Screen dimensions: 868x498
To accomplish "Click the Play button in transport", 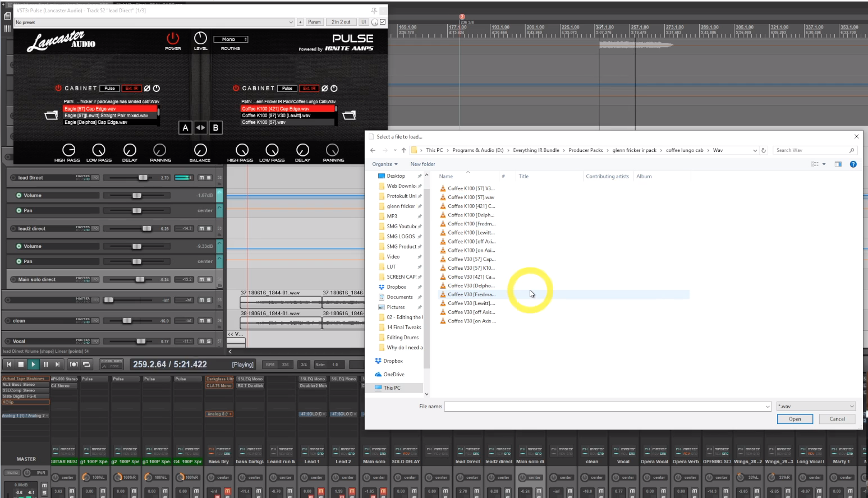I will point(33,365).
